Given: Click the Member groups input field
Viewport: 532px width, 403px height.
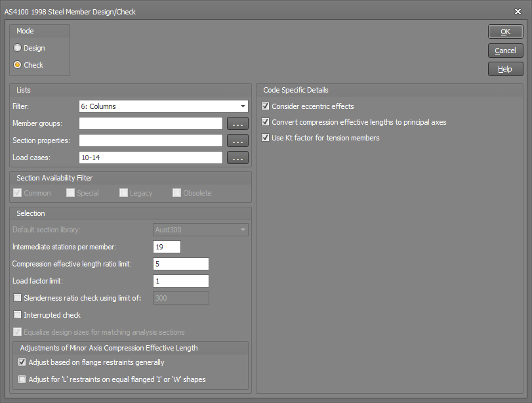Looking at the screenshot, I should pos(151,123).
